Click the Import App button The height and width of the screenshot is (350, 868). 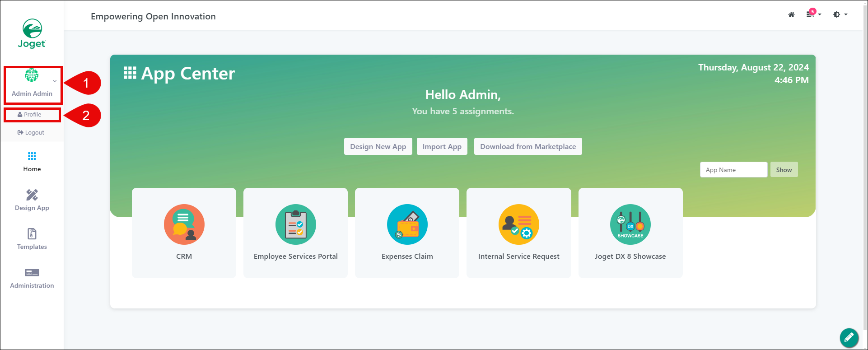coord(442,146)
